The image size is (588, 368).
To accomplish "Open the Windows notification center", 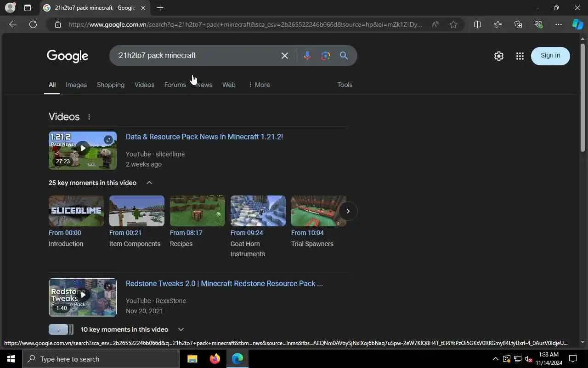I will [x=573, y=359].
